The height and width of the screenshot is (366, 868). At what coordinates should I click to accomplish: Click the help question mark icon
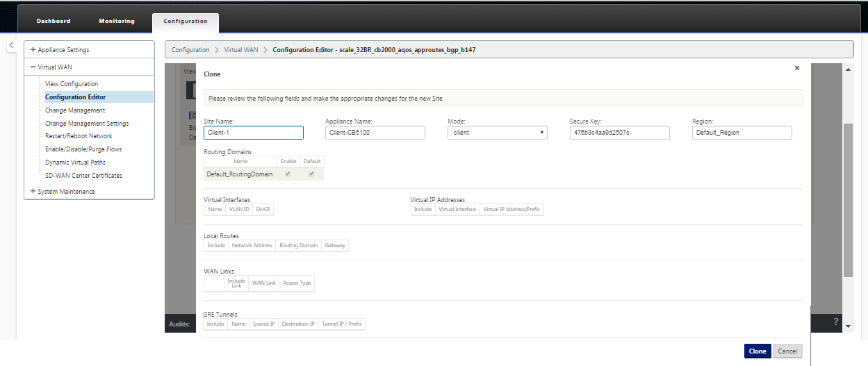click(x=835, y=322)
